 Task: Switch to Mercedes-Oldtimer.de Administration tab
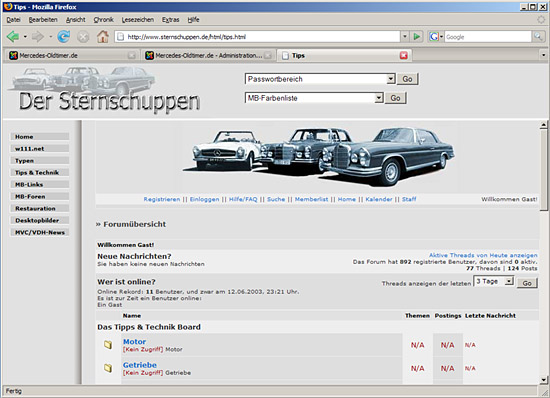pyautogui.click(x=209, y=55)
